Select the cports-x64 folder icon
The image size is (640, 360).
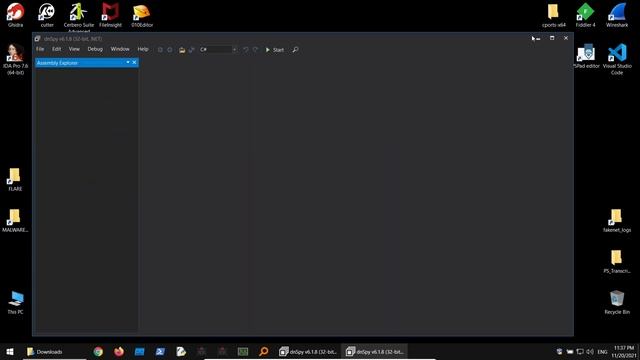click(554, 15)
